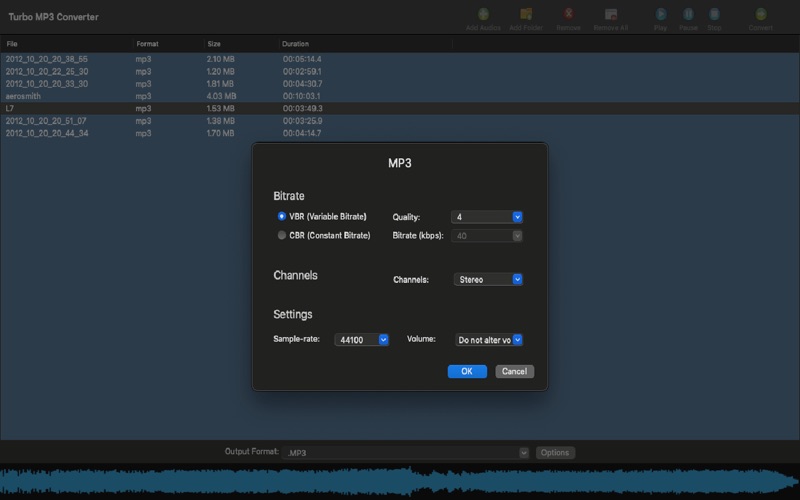Click the Add Folder toolbar icon
The height and width of the screenshot is (500, 800).
pos(526,14)
